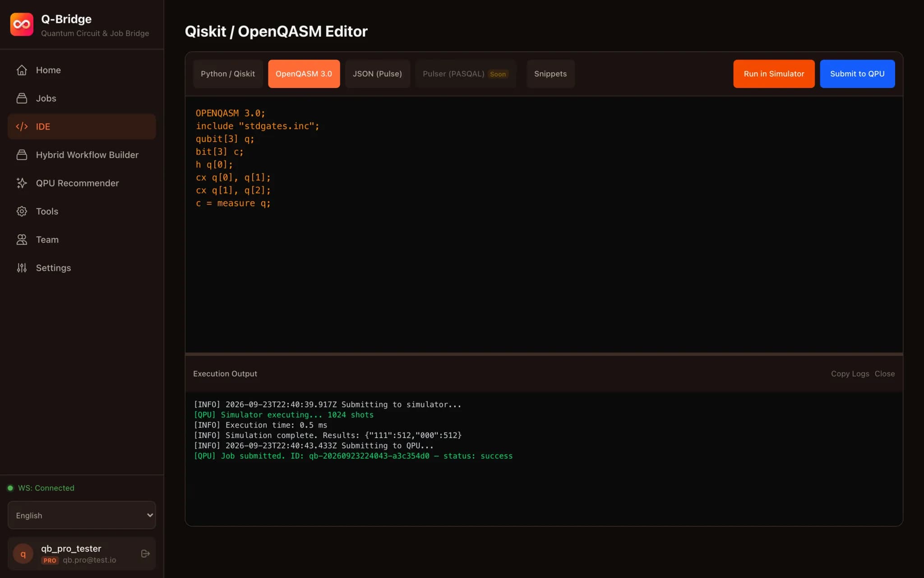The height and width of the screenshot is (578, 924).
Task: Select the OpenQASM 3.0 tab
Action: click(x=304, y=74)
